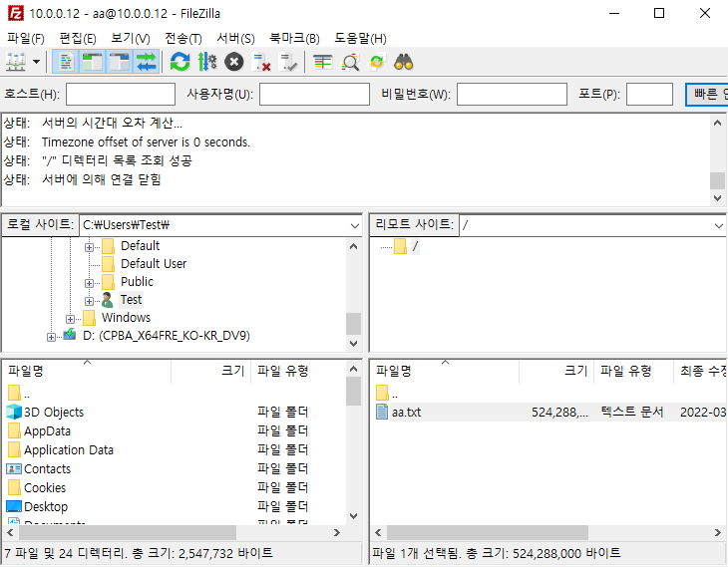Viewport: 728px width, 567px height.
Task: Focus the 호스트(H) input field
Action: [121, 95]
